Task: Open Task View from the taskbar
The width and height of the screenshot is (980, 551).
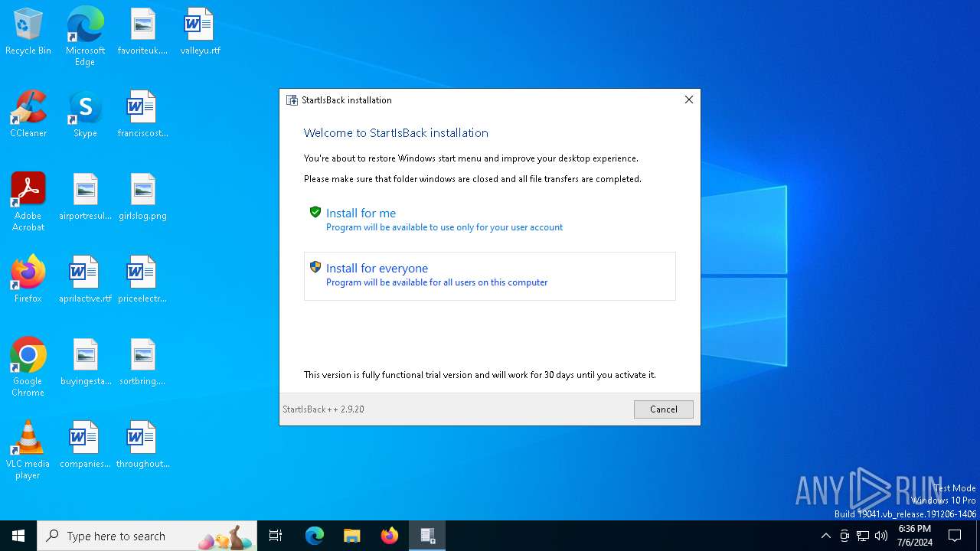Action: pos(276,536)
